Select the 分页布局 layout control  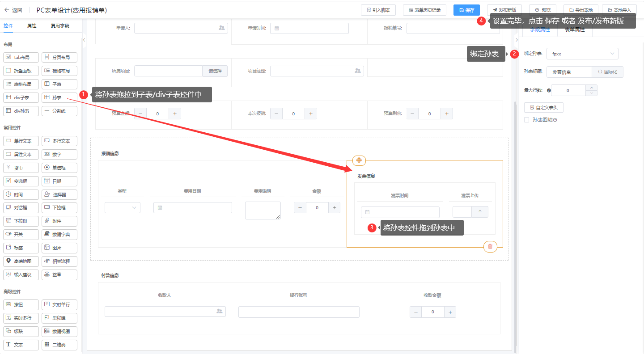point(59,57)
